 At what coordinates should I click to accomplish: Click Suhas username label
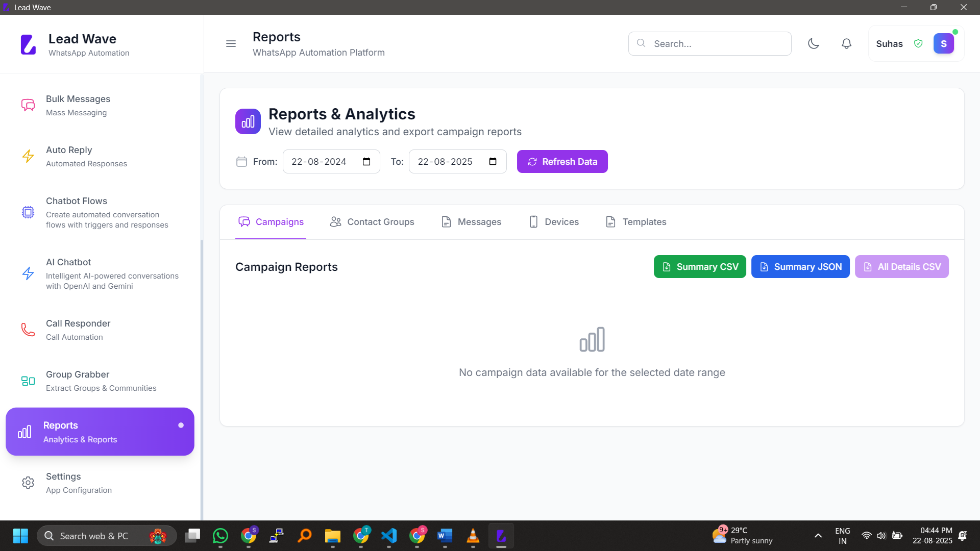[889, 44]
